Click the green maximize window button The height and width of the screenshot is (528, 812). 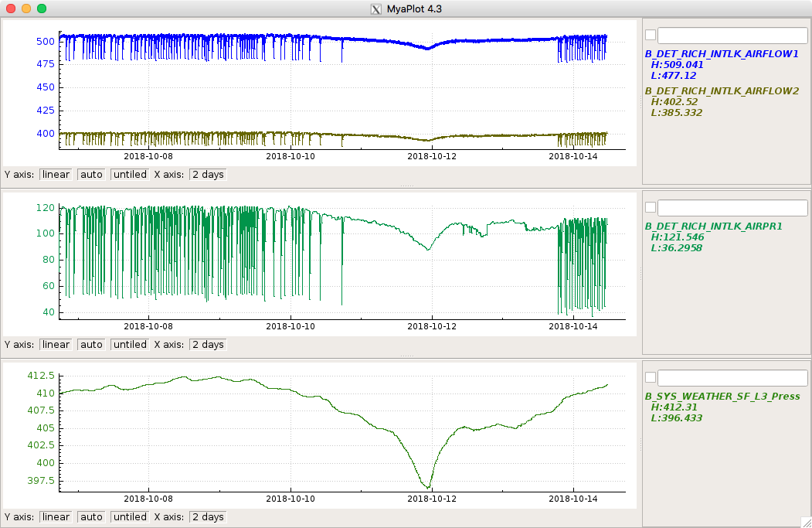42,9
